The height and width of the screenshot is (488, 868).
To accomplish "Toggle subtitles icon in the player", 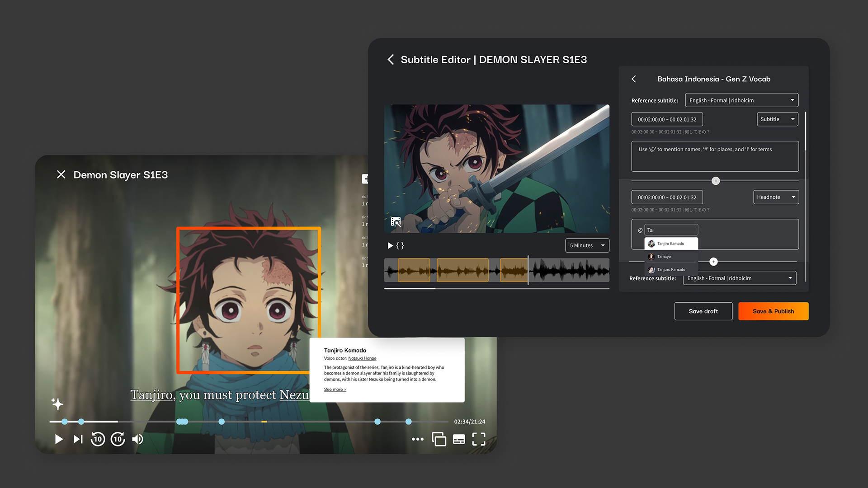I will coord(459,439).
